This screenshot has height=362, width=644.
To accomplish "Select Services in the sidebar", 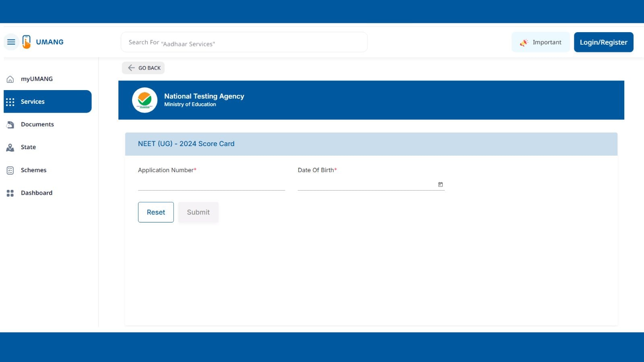I will (x=47, y=101).
